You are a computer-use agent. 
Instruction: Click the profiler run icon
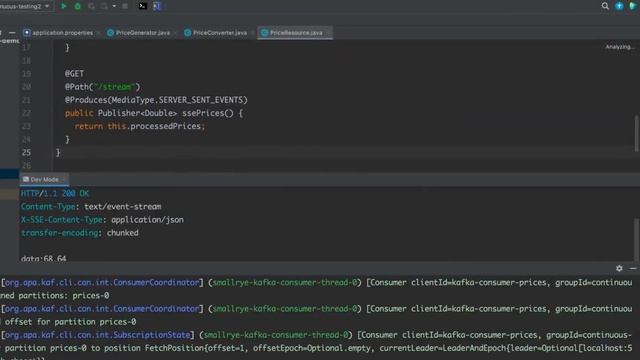click(x=104, y=6)
